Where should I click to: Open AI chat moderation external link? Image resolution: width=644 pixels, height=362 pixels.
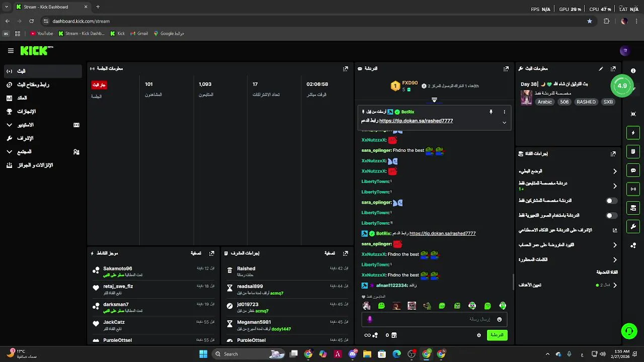615,230
